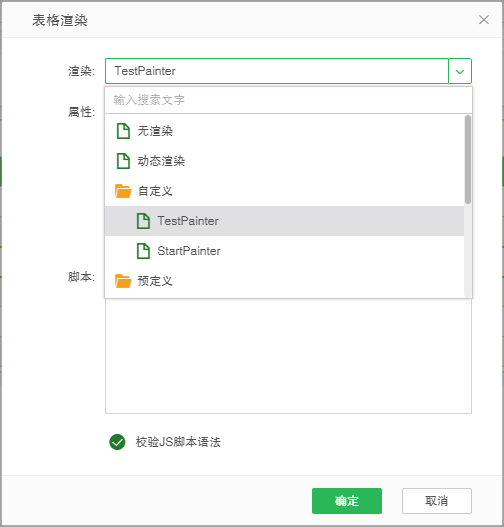
Task: Close the 表格渲染 dialog with X
Action: pos(484,20)
